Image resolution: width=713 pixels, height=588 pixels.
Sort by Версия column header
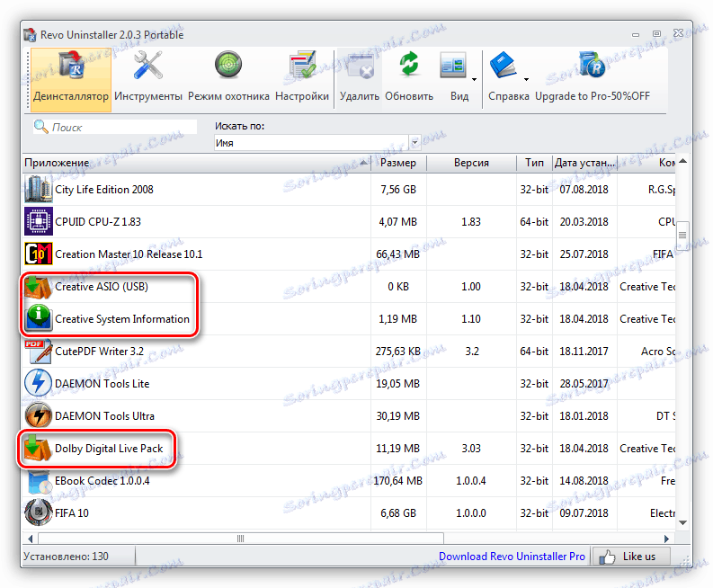(471, 163)
